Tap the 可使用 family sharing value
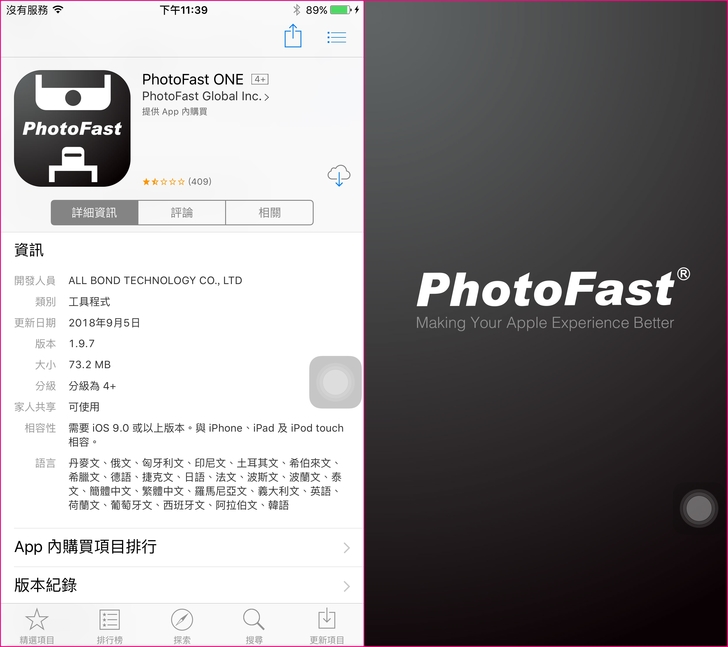Image resolution: width=728 pixels, height=647 pixels. point(84,407)
